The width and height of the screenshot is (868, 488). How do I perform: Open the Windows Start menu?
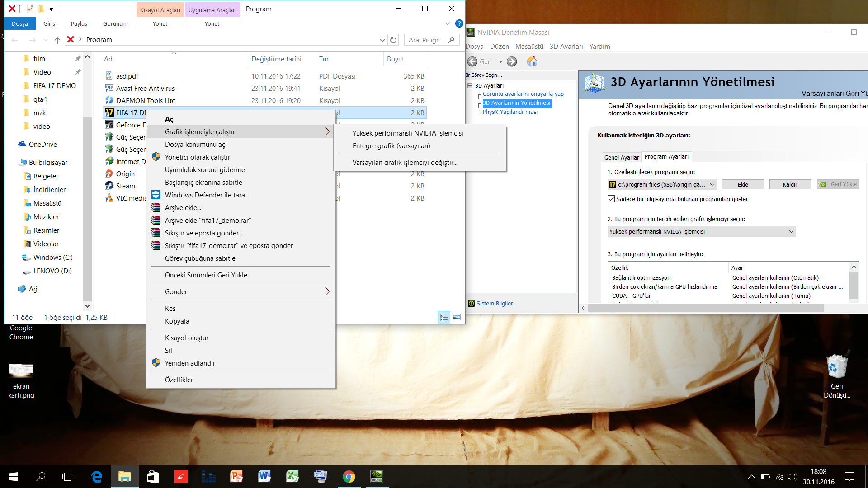(x=14, y=476)
